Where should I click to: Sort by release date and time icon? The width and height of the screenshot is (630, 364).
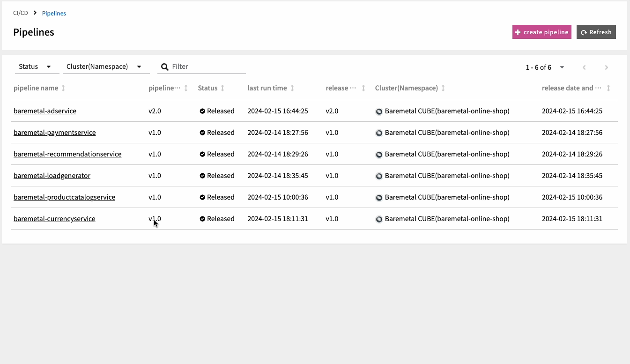[x=608, y=88]
